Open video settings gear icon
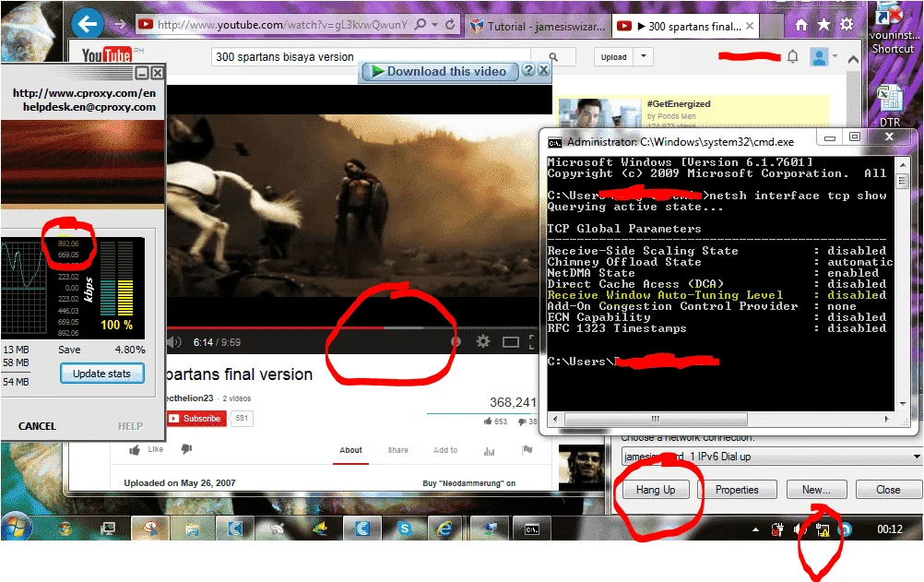 tap(483, 341)
